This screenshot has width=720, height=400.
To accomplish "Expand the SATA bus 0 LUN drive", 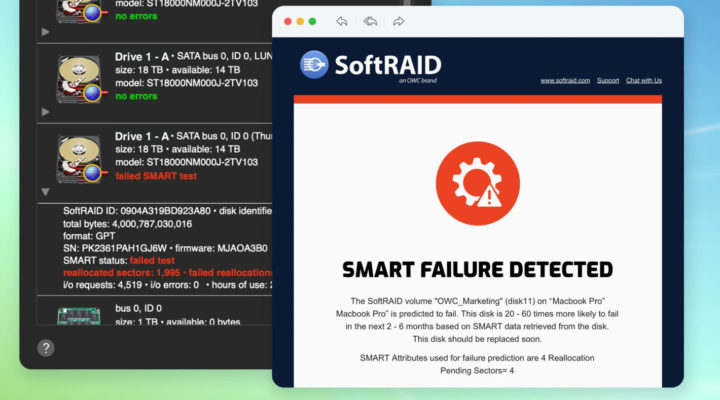I will 45,112.
